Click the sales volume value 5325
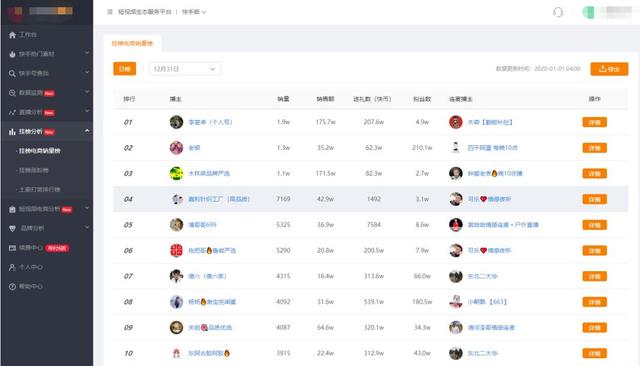Viewport: 640px width, 366px height. (283, 225)
